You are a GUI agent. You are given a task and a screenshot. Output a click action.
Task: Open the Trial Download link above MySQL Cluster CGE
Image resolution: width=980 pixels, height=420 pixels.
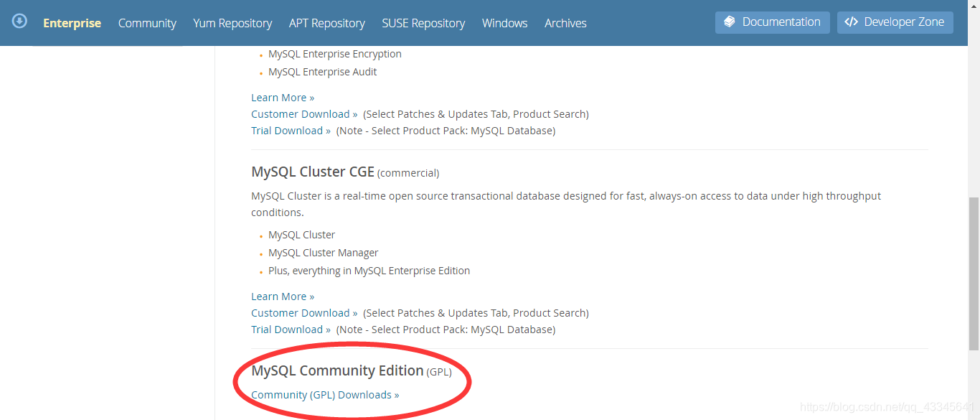[291, 131]
